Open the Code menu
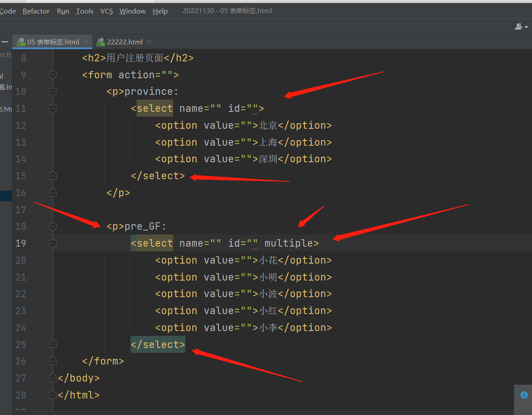 [x=8, y=11]
